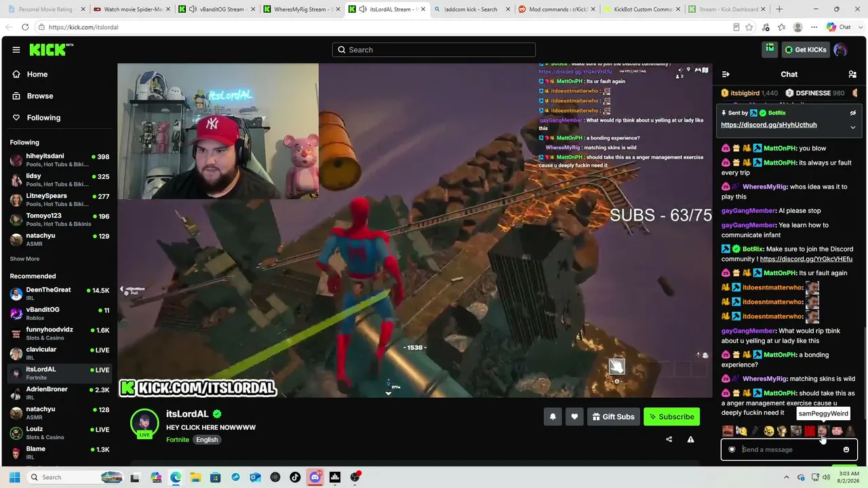Open the Kick sidebar hamburger menu

[16, 49]
